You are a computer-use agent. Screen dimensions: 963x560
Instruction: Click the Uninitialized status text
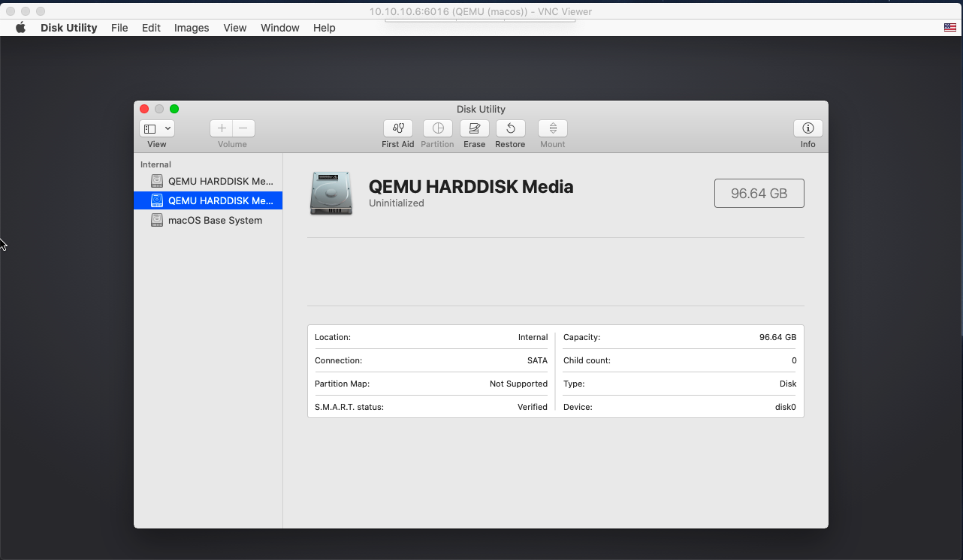pyautogui.click(x=397, y=203)
